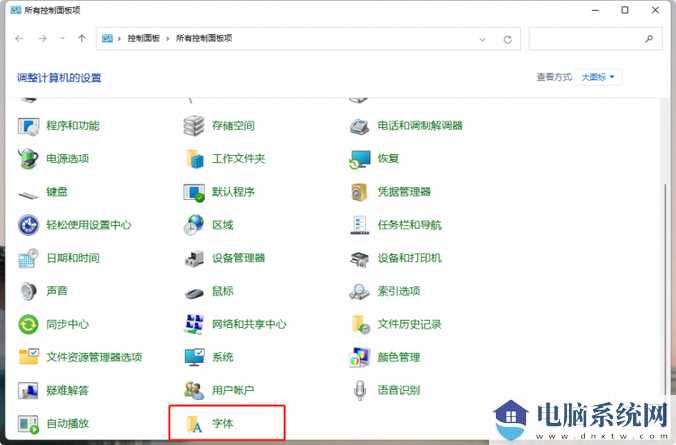Click the 默认程序 link text

pyautogui.click(x=233, y=192)
